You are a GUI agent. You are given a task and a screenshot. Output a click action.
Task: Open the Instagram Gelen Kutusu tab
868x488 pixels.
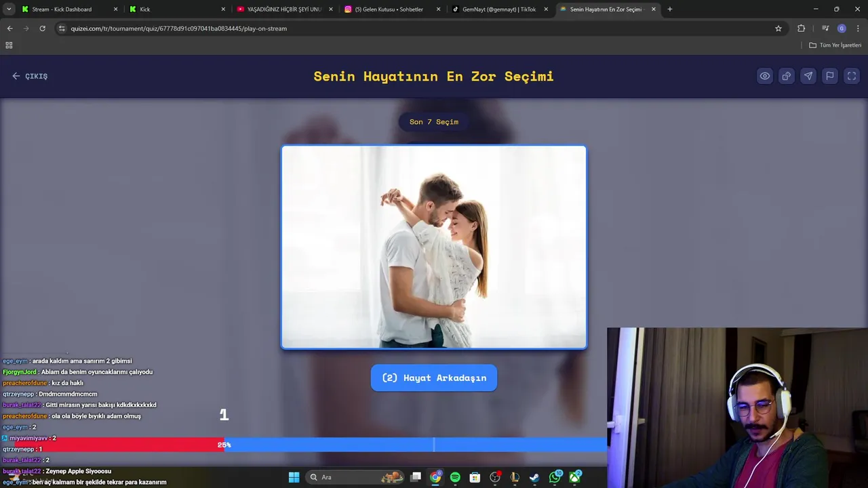tap(392, 9)
